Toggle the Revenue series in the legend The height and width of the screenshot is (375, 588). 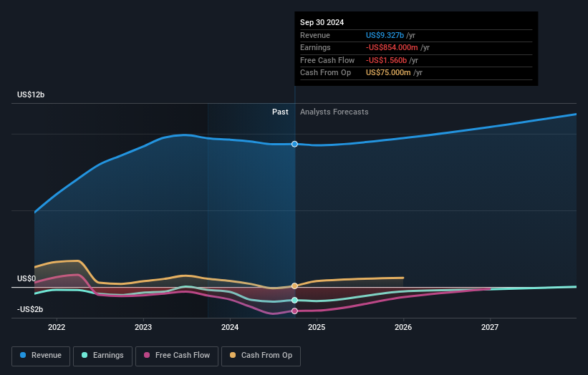point(41,355)
